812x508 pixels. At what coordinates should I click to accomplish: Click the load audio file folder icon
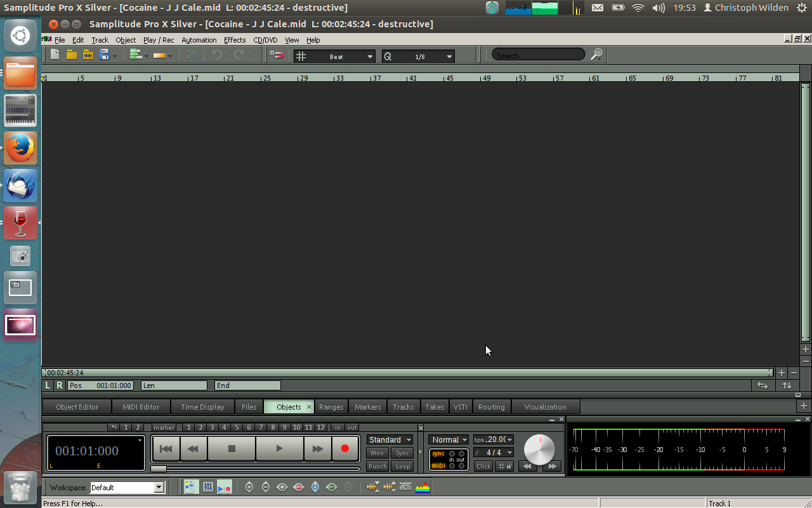point(88,55)
